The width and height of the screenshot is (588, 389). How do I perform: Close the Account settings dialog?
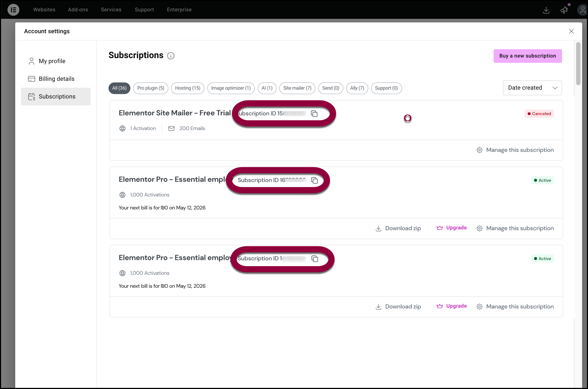point(571,31)
